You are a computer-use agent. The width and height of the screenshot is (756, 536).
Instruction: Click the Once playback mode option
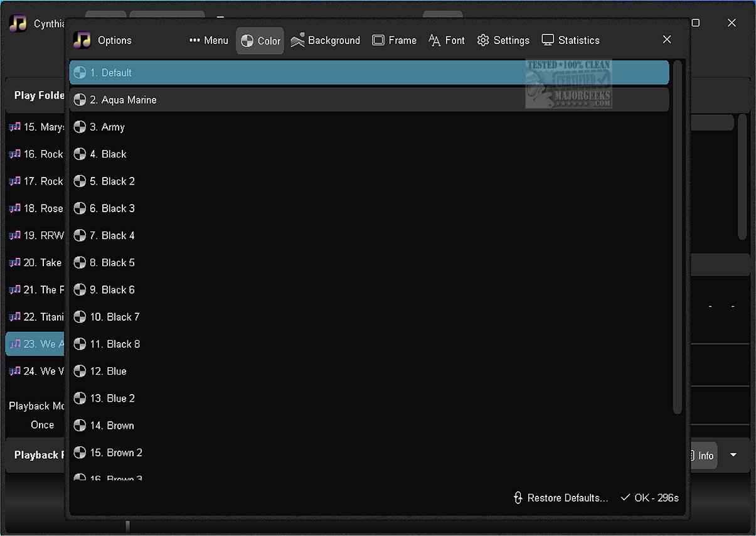43,425
